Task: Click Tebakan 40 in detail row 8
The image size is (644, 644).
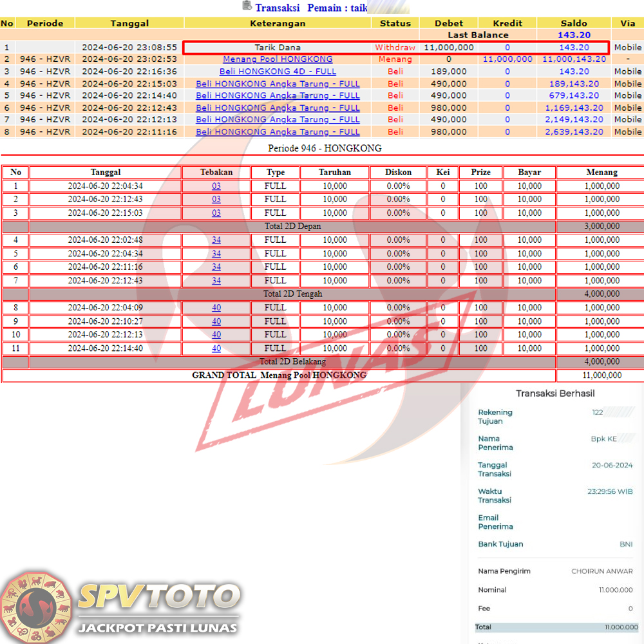Action: point(216,308)
